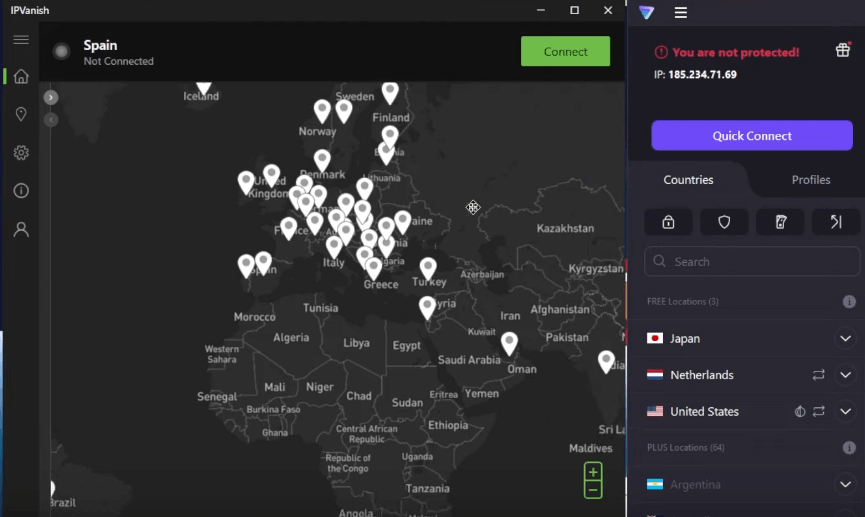The image size is (865, 517).
Task: Open Proton VPN hamburger menu
Action: [681, 12]
